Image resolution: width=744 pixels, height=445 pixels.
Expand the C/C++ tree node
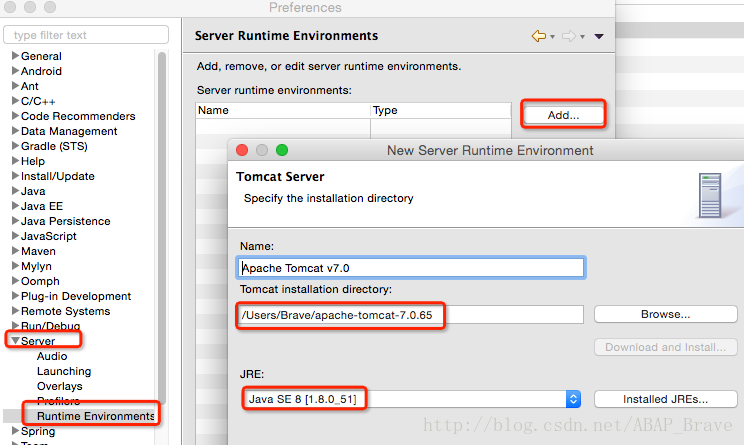point(15,101)
